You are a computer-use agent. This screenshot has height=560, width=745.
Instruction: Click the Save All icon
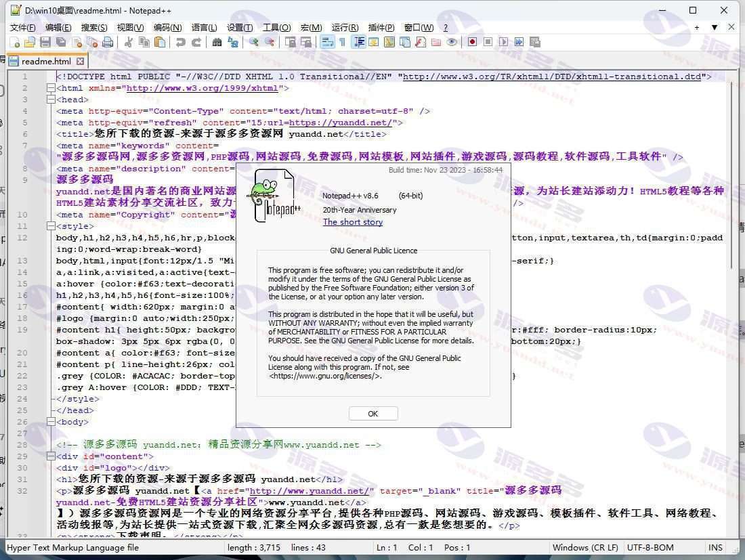click(x=61, y=42)
